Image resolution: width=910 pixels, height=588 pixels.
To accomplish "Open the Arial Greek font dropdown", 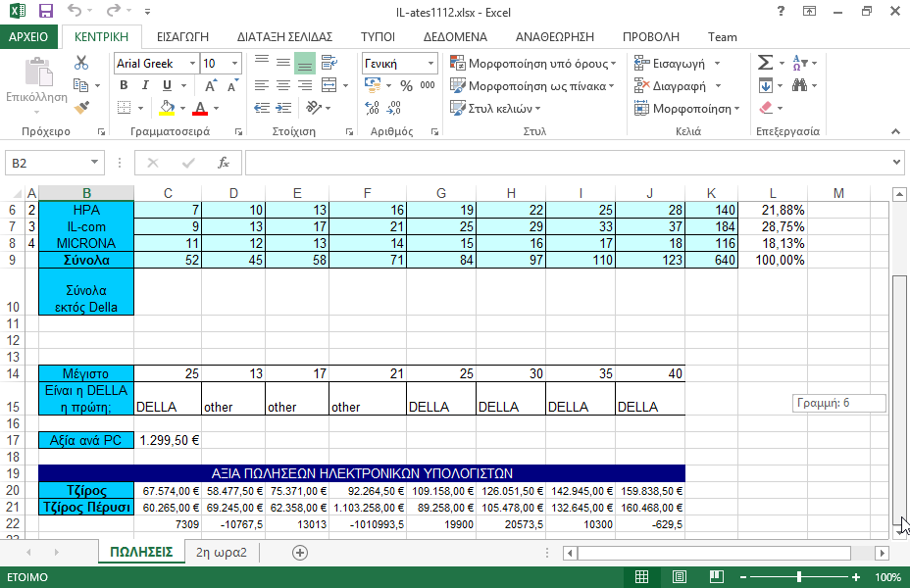I will (x=192, y=63).
